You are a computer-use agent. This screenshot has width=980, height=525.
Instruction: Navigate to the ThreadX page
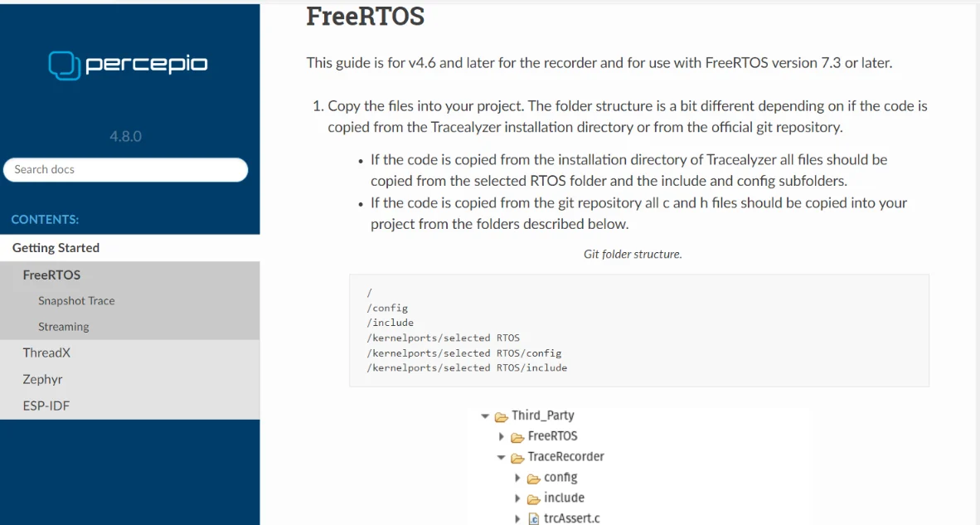(x=46, y=352)
